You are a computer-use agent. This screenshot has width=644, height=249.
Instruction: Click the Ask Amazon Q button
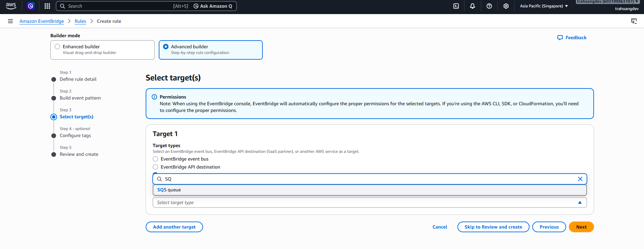tap(213, 6)
